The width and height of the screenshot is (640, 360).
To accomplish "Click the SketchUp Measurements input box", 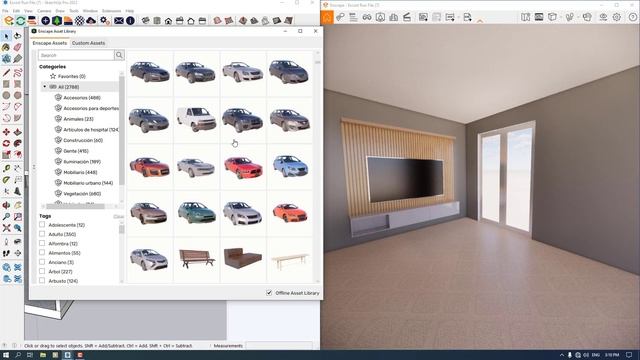I will click(x=279, y=346).
